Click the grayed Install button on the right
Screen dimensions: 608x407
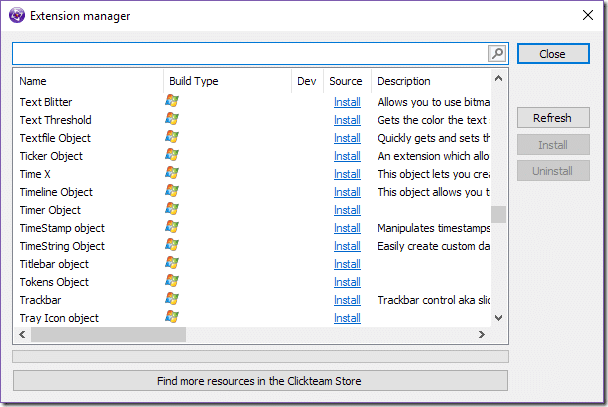pos(553,145)
